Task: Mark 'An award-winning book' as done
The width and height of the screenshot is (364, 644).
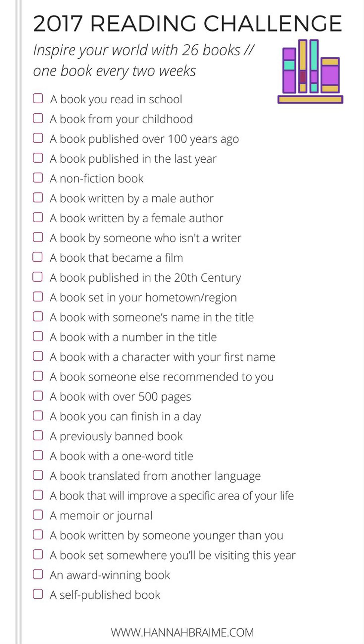Action: click(38, 574)
